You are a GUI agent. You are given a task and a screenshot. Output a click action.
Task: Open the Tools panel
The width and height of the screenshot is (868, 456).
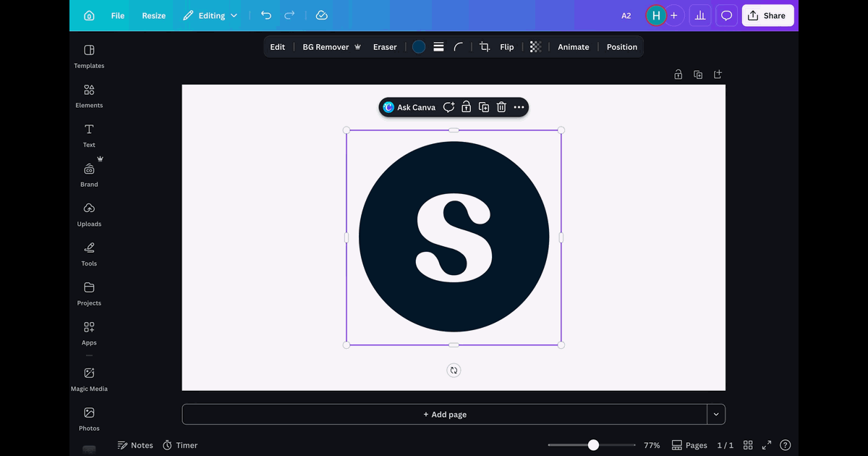pyautogui.click(x=89, y=254)
